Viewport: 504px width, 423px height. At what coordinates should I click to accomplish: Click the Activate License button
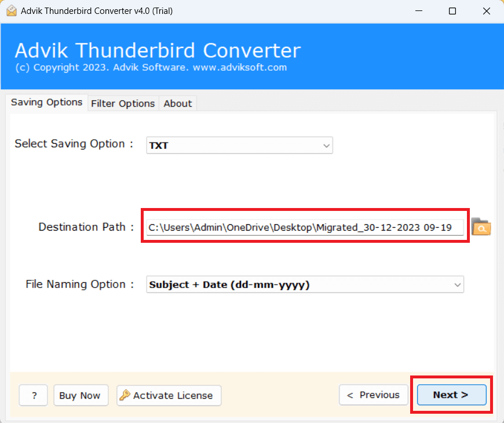point(169,395)
